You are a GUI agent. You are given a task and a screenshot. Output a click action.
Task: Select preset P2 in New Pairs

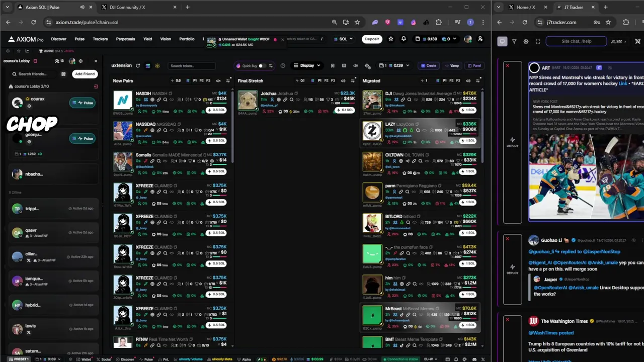coord(201,80)
